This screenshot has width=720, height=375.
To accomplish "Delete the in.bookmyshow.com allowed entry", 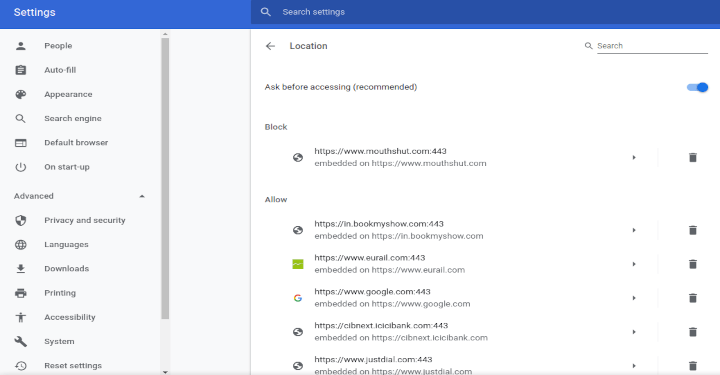I will 693,230.
